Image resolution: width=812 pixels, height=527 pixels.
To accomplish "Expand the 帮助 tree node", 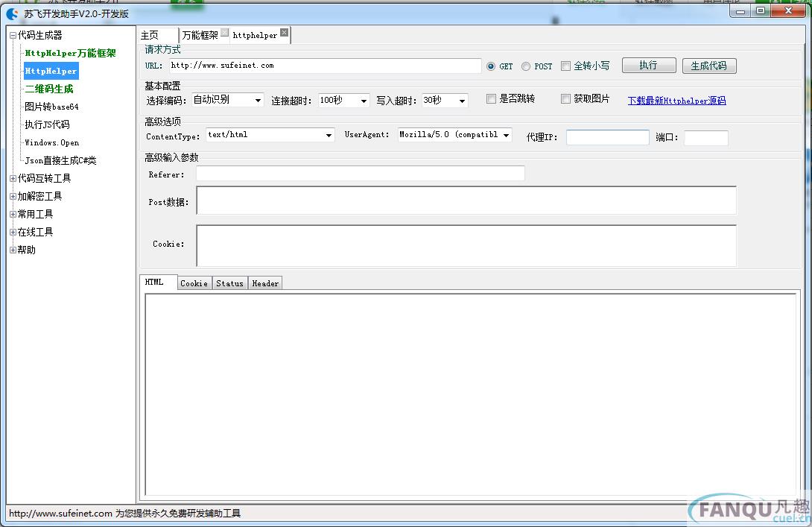I will pos(13,250).
